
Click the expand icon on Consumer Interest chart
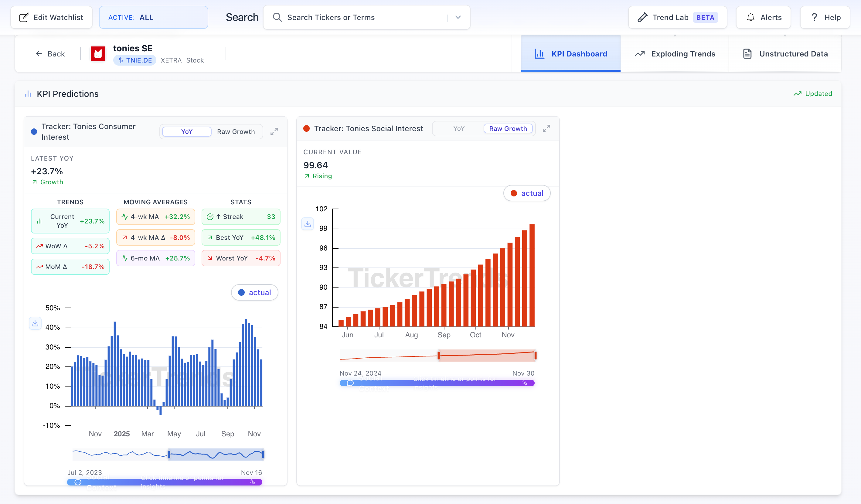tap(274, 131)
